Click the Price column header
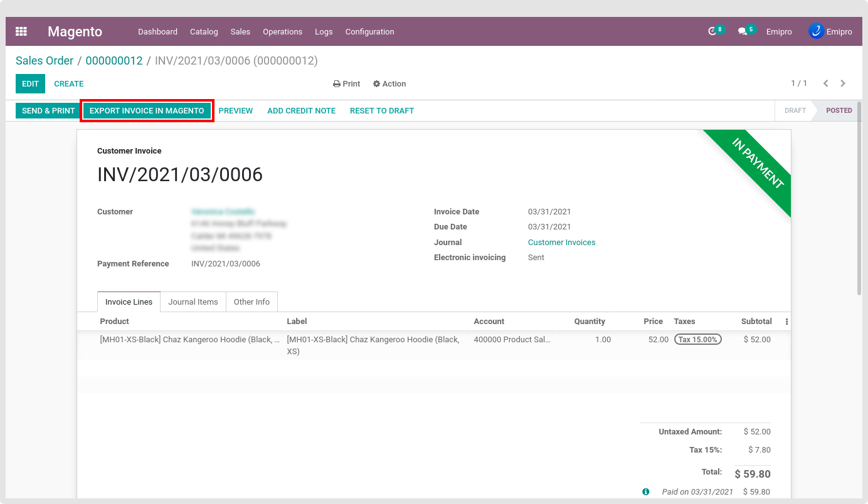Viewport: 868px width, 504px height. 653,322
